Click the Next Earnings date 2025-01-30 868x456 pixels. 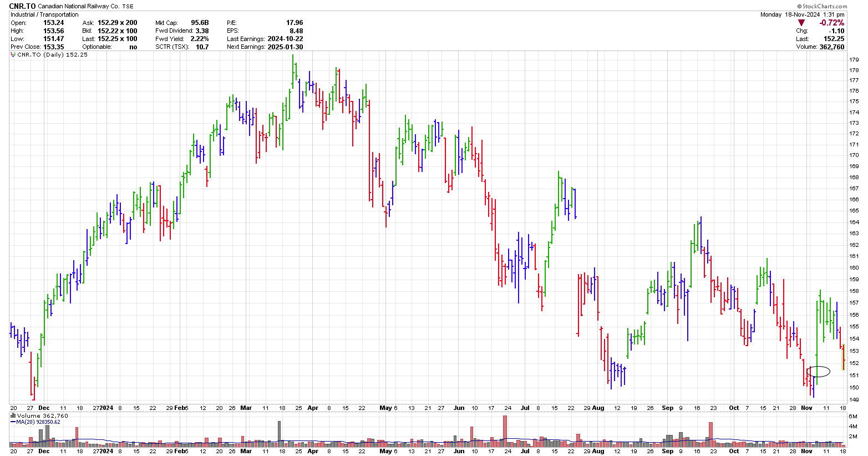285,47
